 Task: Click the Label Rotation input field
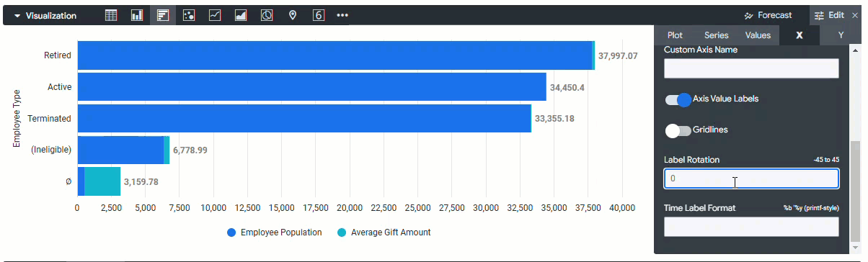coord(751,179)
